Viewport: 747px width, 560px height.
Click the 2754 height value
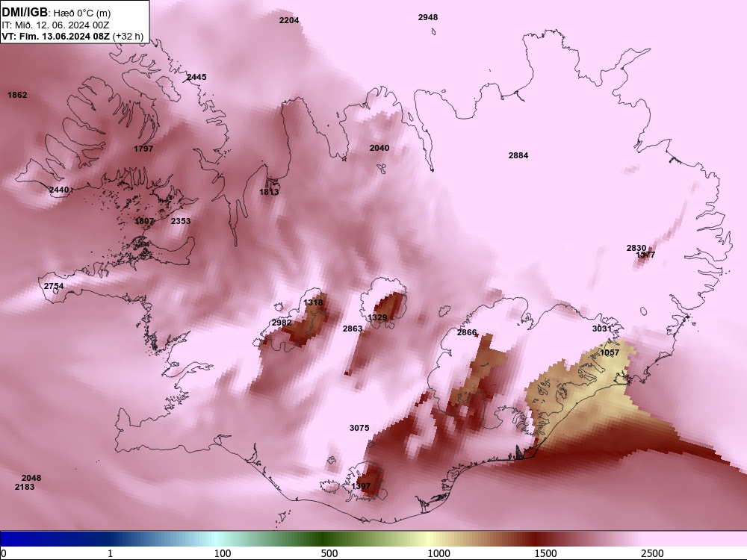click(54, 286)
